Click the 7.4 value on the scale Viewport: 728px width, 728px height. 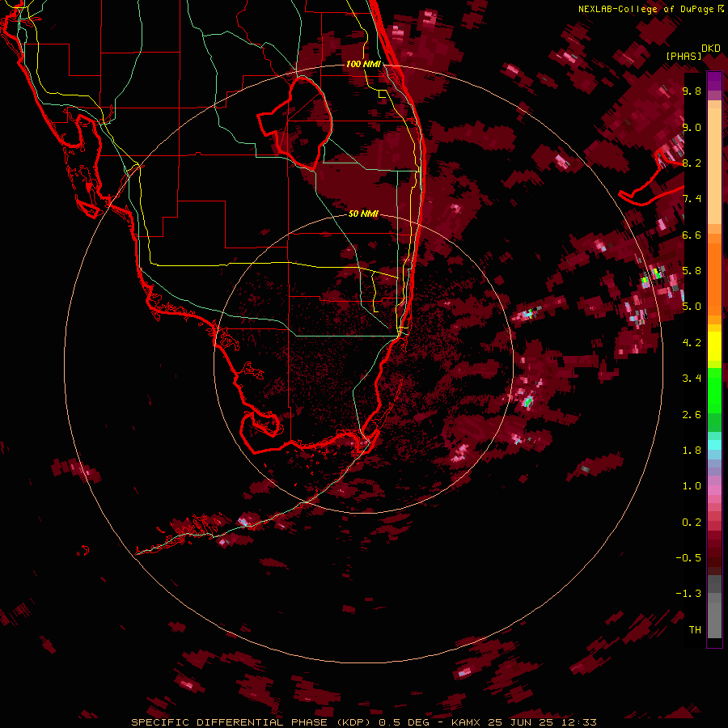pos(692,199)
